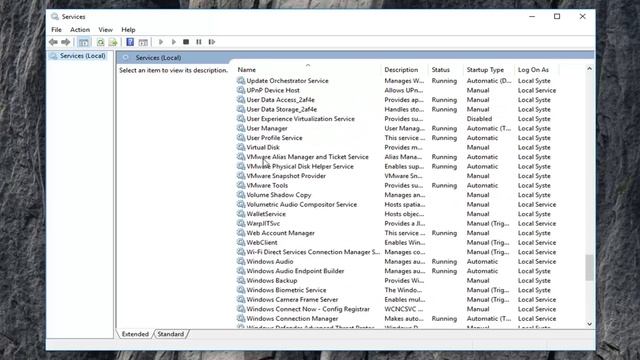Toggle the Show/Hide Console Tree icon

pyautogui.click(x=84, y=42)
